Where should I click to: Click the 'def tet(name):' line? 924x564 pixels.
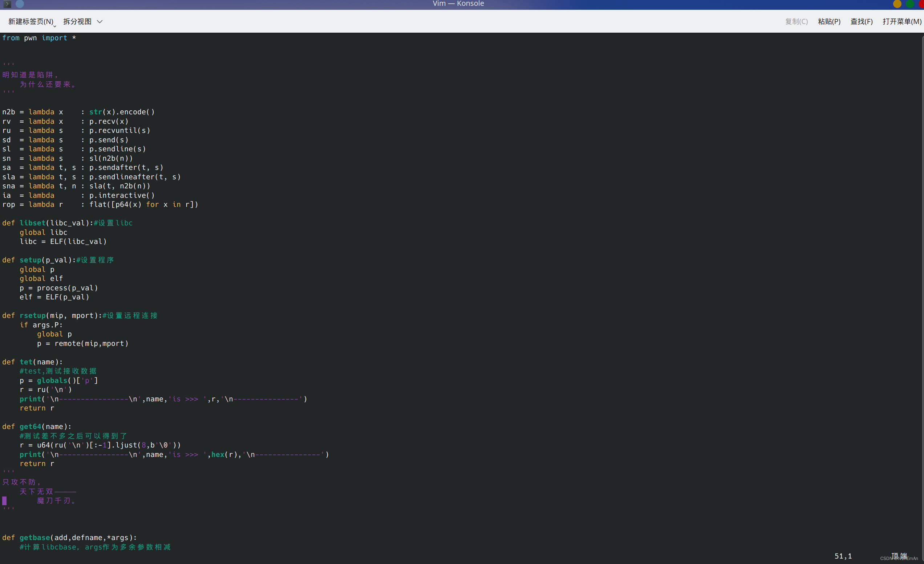pyautogui.click(x=33, y=362)
